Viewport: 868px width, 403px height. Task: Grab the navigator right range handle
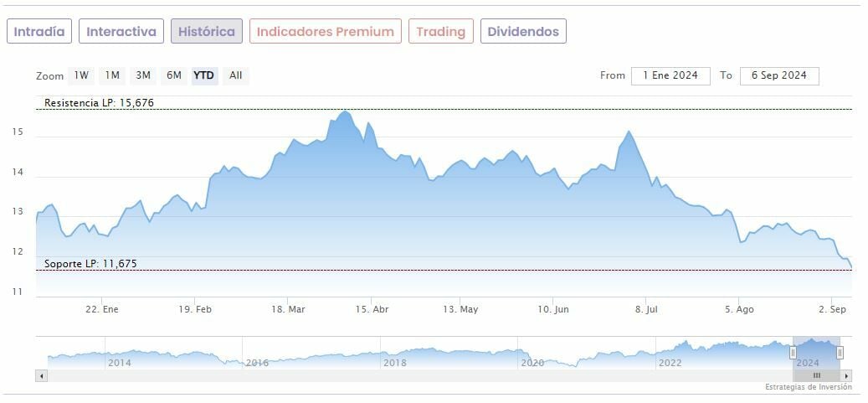840,353
